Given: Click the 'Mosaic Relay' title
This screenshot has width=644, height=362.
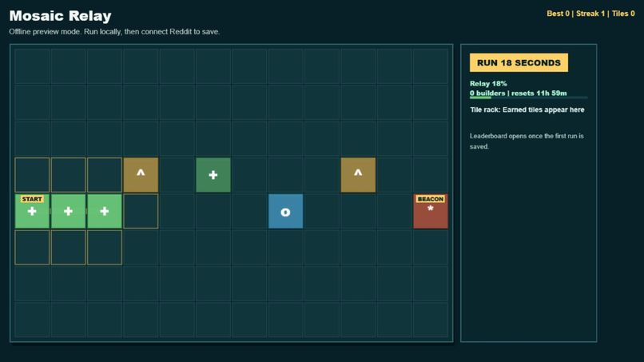Looking at the screenshot, I should (x=61, y=16).
